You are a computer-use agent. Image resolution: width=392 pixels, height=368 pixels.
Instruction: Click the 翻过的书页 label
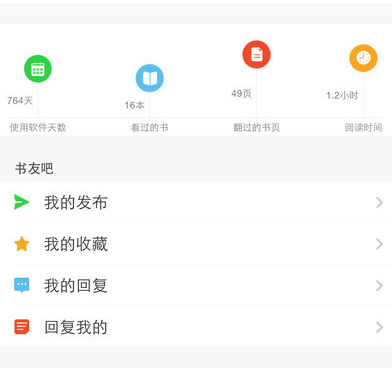[x=256, y=127]
